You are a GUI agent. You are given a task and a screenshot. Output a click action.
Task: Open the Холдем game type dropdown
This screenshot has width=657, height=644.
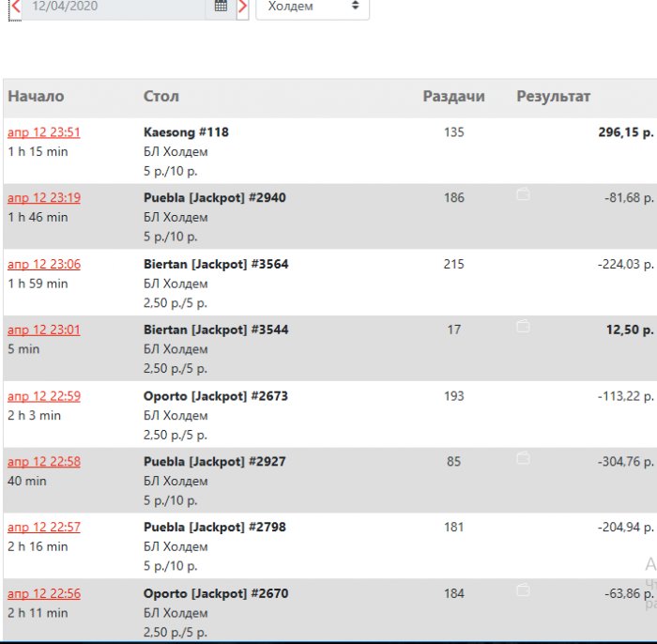point(313,7)
